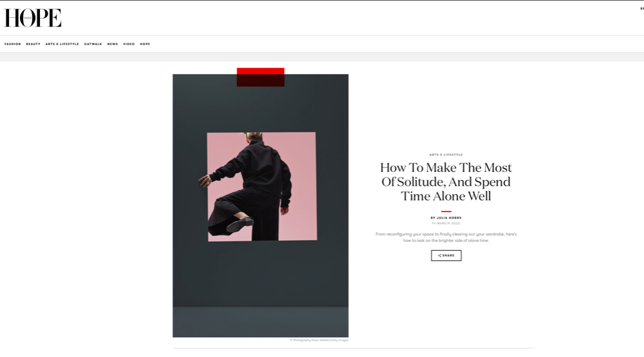The width and height of the screenshot is (644, 357).
Task: Click the photography credit caption below image
Action: point(319,340)
